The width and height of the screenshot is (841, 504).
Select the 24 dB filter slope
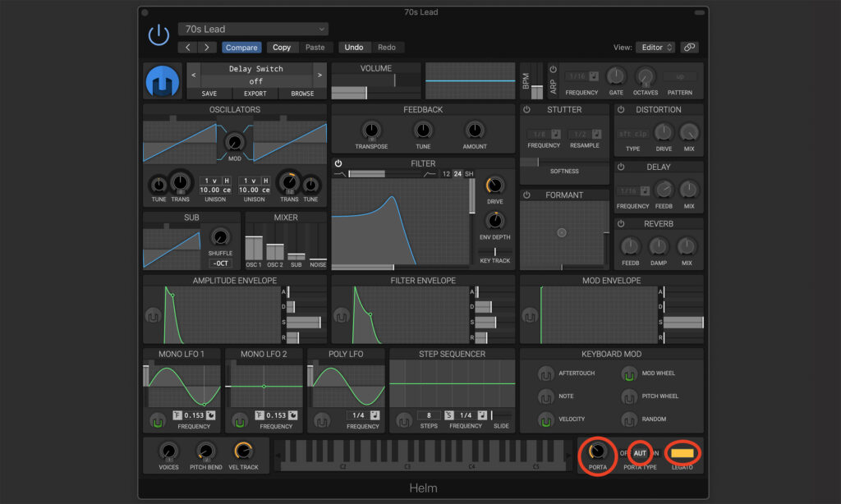point(457,174)
